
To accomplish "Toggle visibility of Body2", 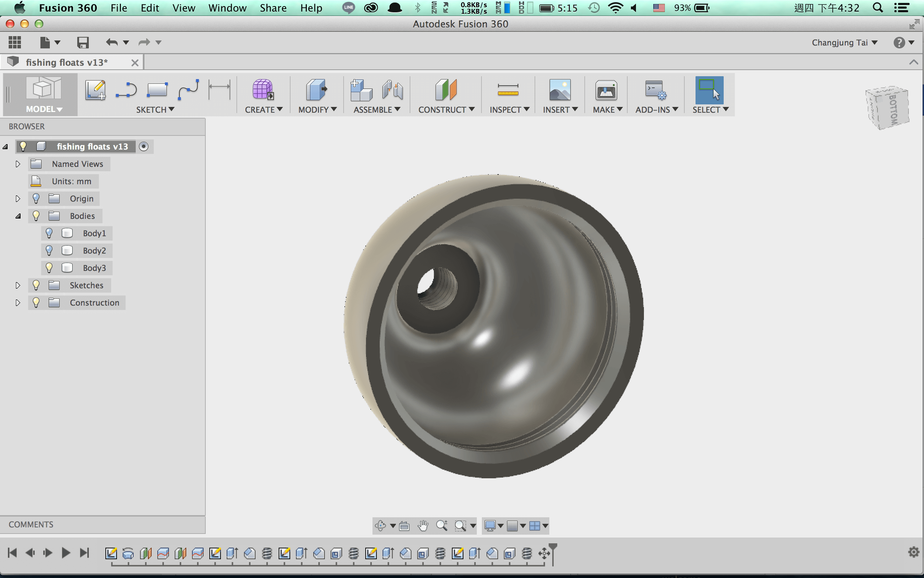I will pyautogui.click(x=49, y=250).
